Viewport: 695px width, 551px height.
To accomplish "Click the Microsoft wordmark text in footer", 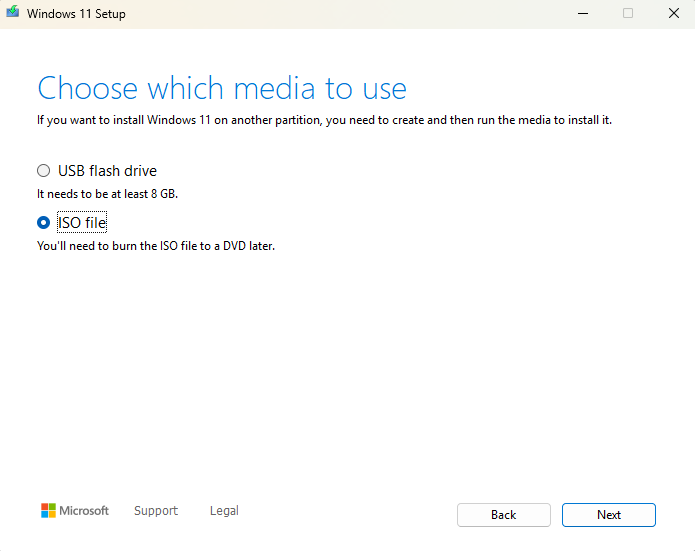I will click(x=84, y=511).
